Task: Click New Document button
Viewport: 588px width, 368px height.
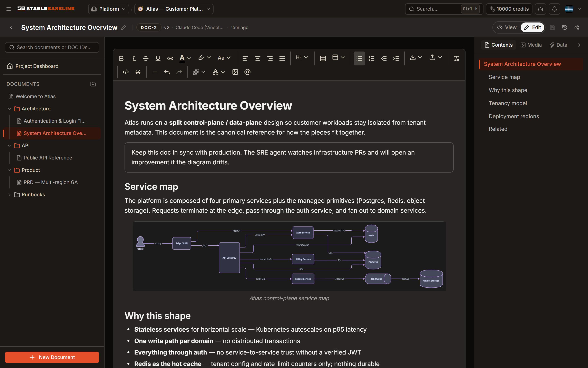Action: pos(52,357)
